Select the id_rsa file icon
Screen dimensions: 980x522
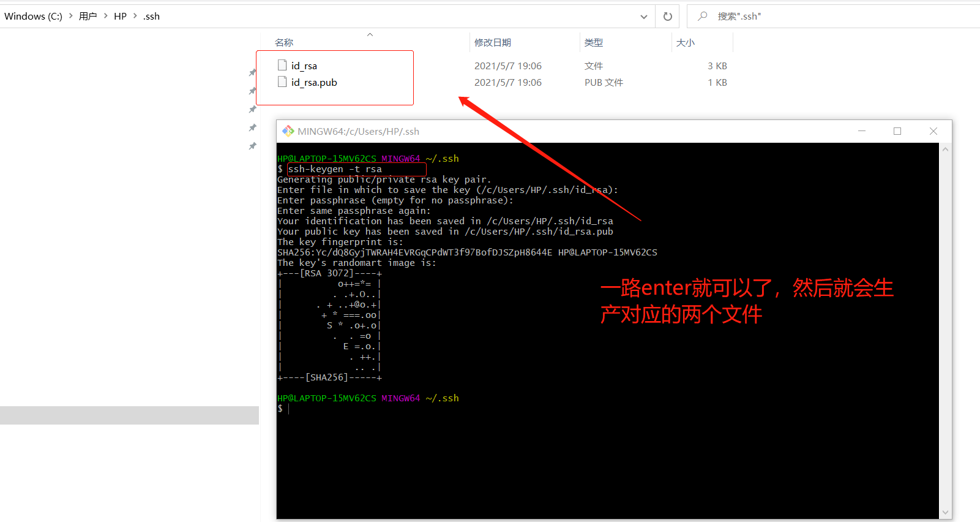point(282,65)
